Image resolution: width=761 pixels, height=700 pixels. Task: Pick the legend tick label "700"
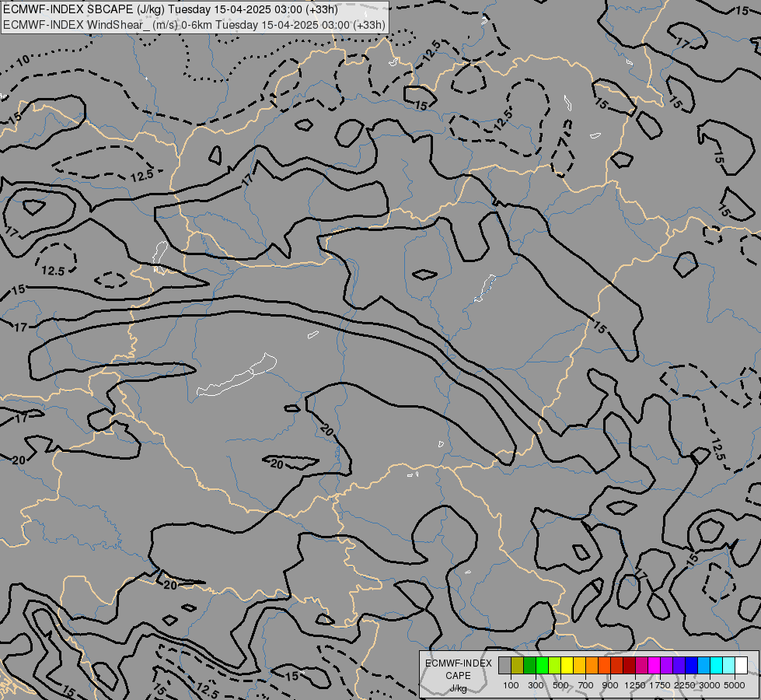(x=586, y=685)
